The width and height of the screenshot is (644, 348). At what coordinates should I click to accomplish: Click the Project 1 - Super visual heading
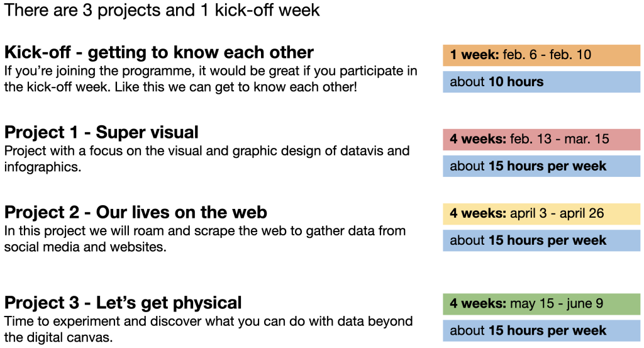pyautogui.click(x=101, y=133)
